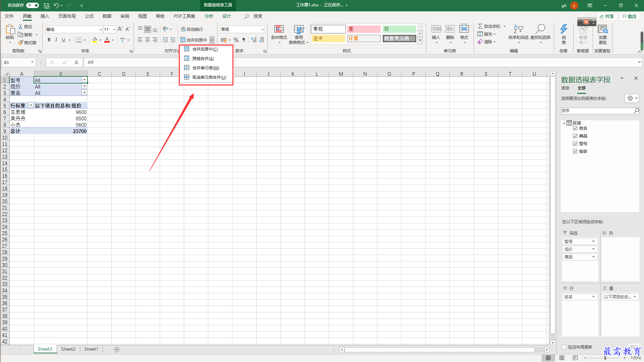The image size is (644, 362).
Task: Open the Formulas (公式) ribbon tab
Action: 89,16
